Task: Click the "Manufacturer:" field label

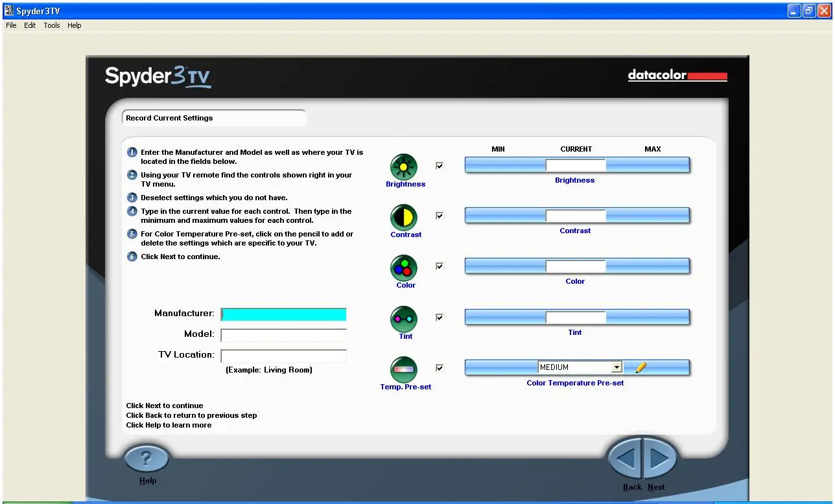Action: point(184,314)
